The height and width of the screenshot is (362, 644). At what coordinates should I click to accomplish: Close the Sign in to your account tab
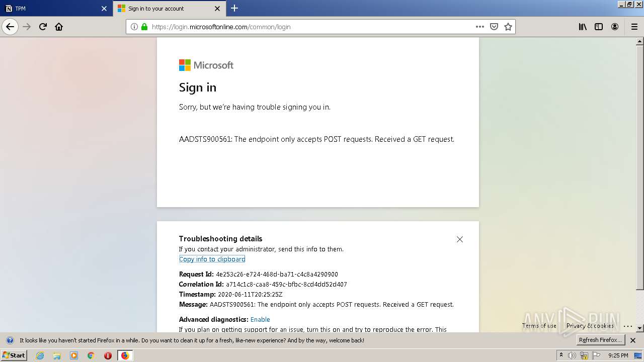point(217,9)
